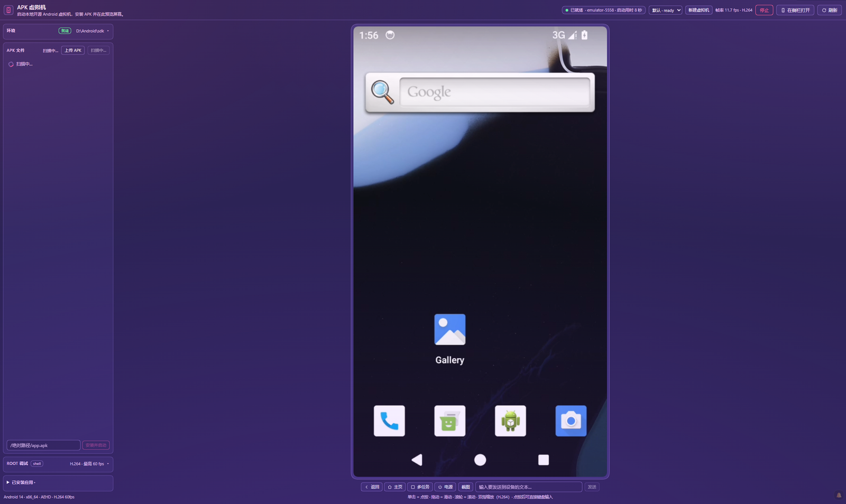Click the 安装并启动 install button
846x504 pixels.
point(96,445)
